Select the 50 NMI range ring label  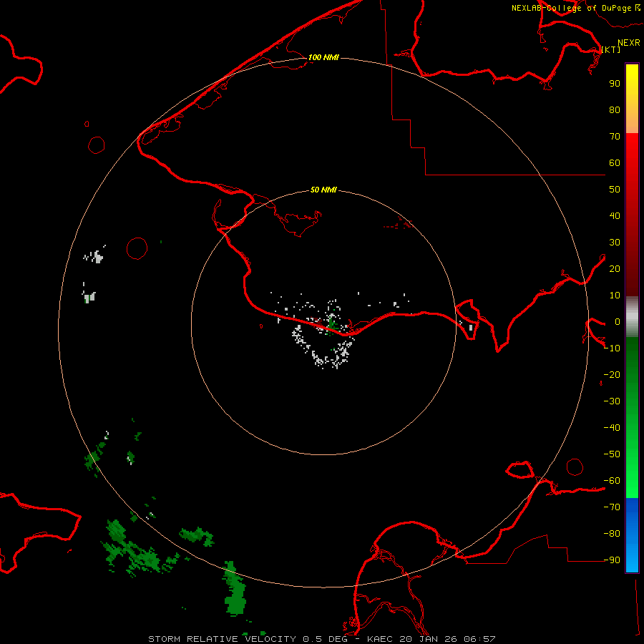[x=323, y=190]
